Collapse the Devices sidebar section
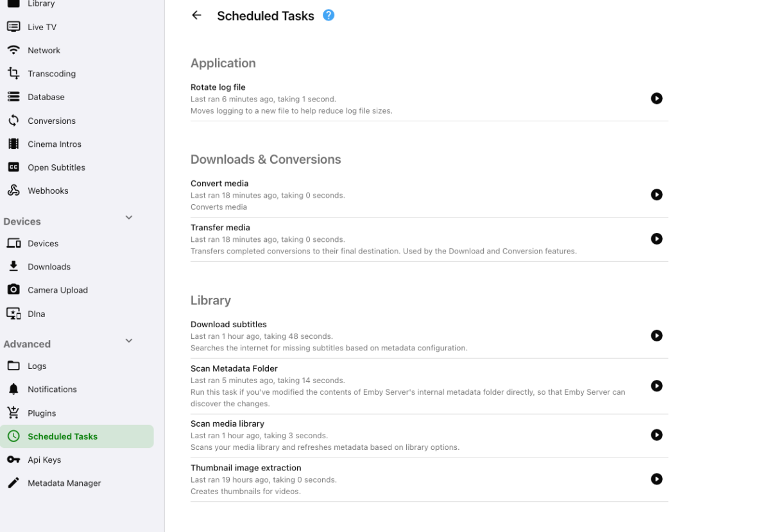Screen dimensions: 770x532 tap(128, 218)
